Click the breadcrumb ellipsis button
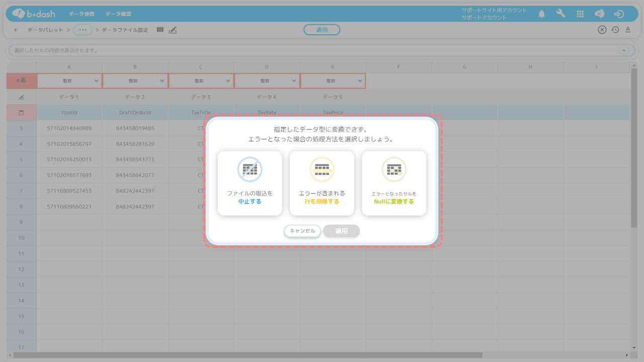 click(x=83, y=30)
